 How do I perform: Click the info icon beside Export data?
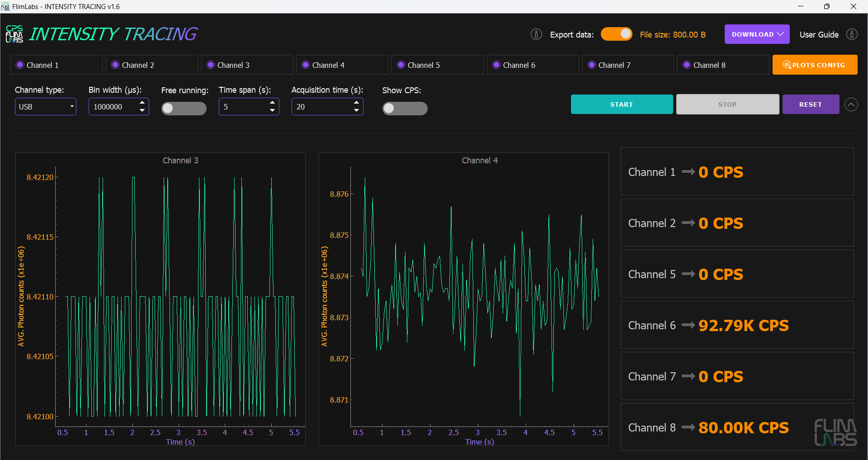pyautogui.click(x=536, y=34)
